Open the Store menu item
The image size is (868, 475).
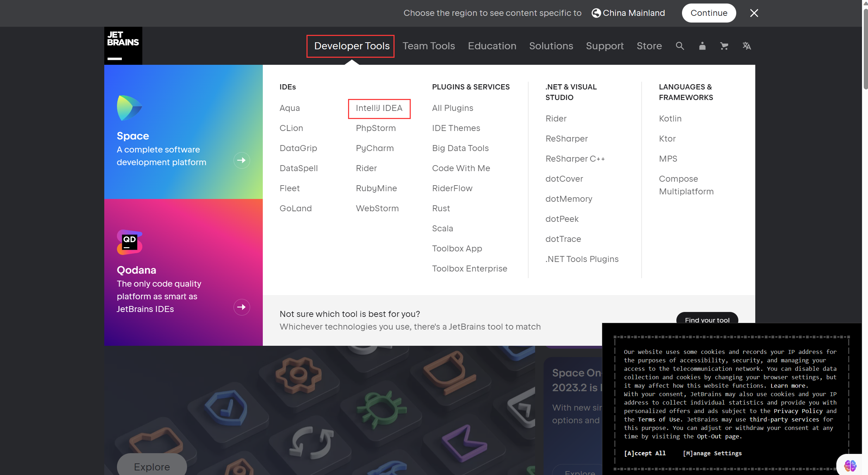[649, 46]
